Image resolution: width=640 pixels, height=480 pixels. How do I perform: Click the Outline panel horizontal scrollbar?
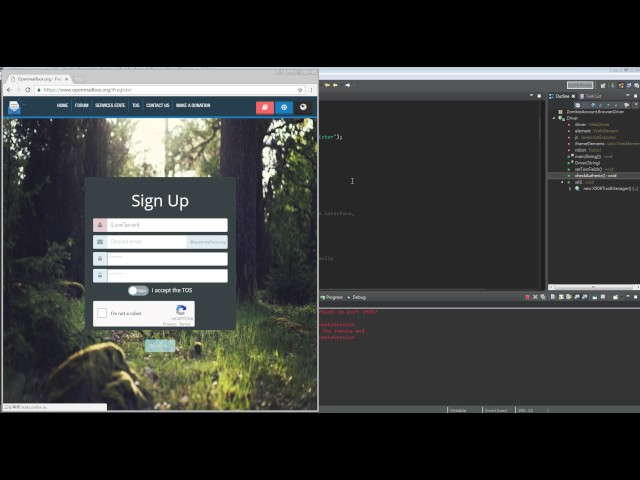point(594,287)
